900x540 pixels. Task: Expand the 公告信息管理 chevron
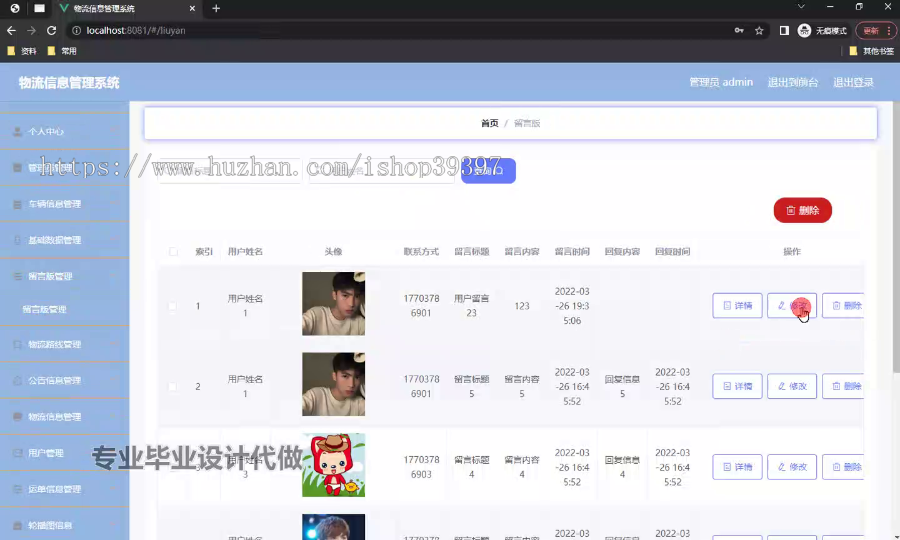click(x=113, y=380)
